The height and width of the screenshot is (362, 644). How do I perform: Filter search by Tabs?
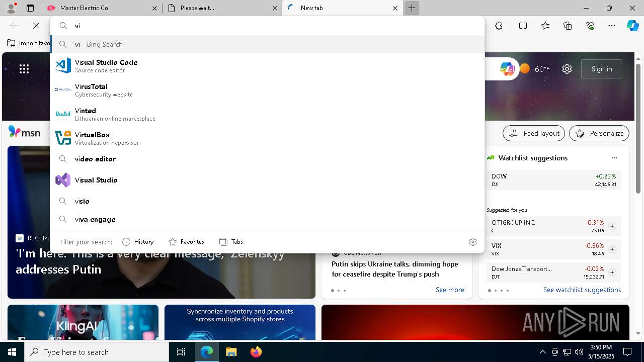coord(231,242)
